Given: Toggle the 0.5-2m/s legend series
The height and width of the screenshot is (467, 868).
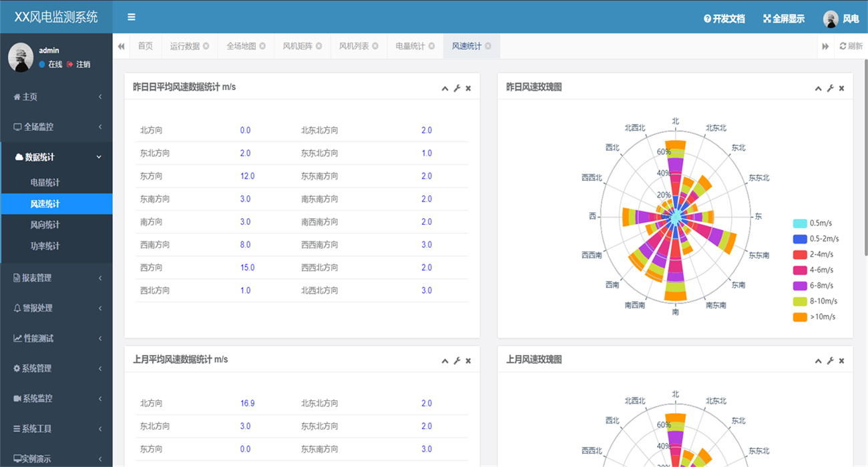Looking at the screenshot, I should (x=816, y=239).
